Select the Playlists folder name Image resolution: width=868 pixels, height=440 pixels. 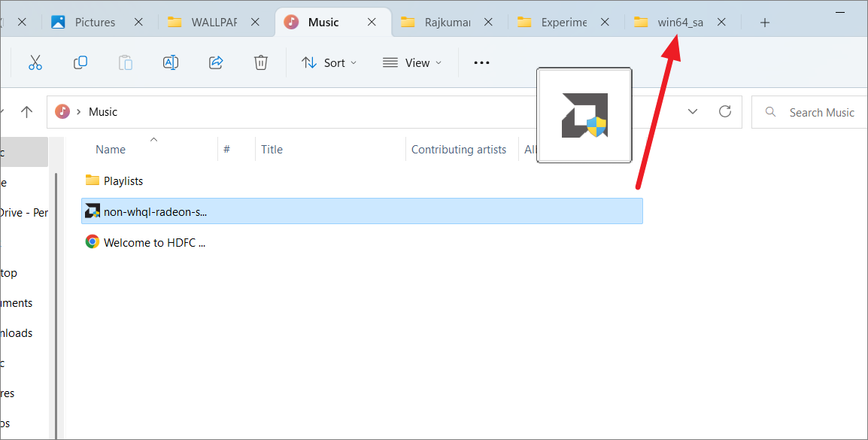click(x=123, y=181)
